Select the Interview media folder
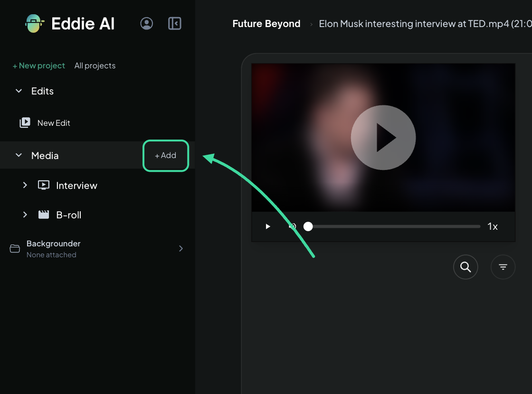Viewport: 532px width, 394px height. [x=76, y=186]
